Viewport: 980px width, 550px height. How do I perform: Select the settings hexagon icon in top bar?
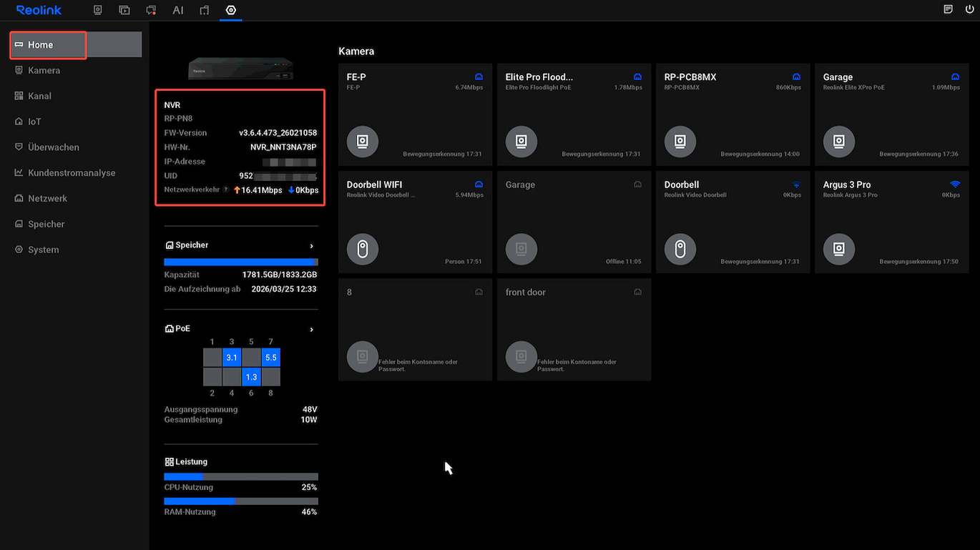point(231,10)
